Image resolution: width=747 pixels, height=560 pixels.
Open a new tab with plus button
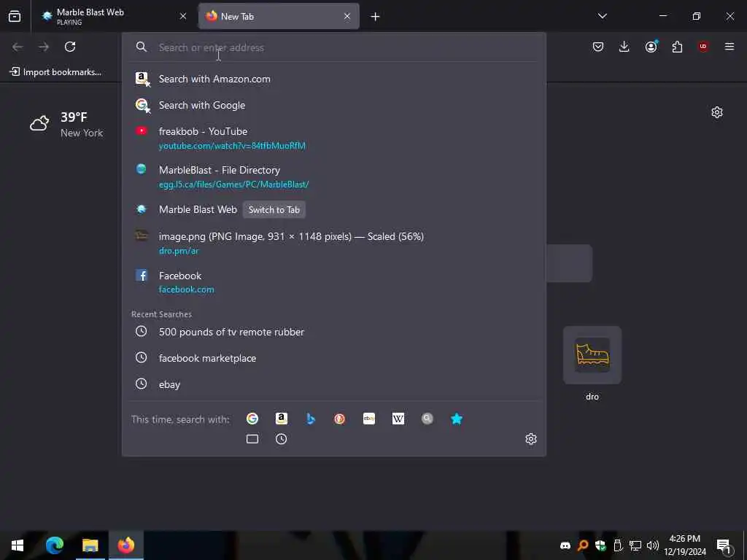point(376,17)
